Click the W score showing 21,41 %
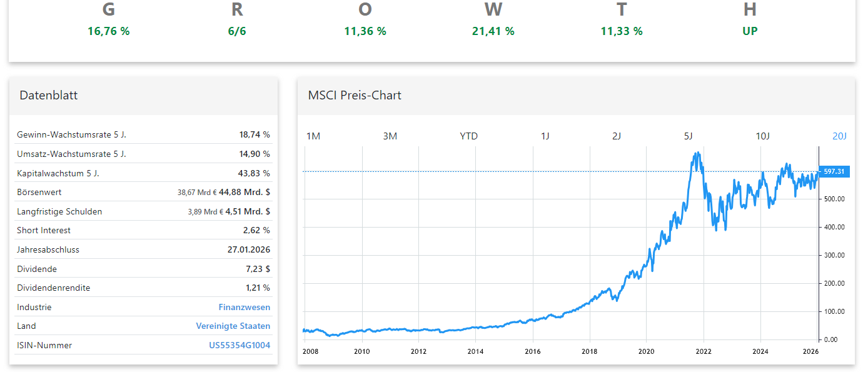This screenshot has height=372, width=868. pyautogui.click(x=493, y=19)
